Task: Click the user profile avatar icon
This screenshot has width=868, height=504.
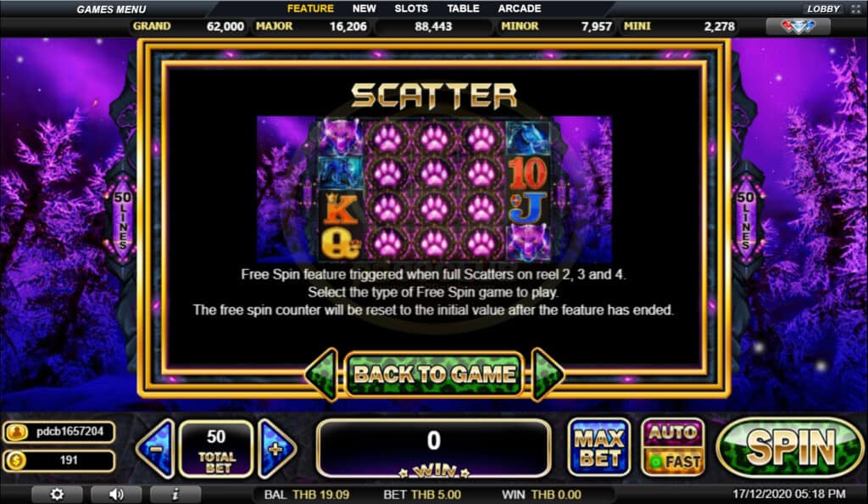Action: (x=17, y=432)
